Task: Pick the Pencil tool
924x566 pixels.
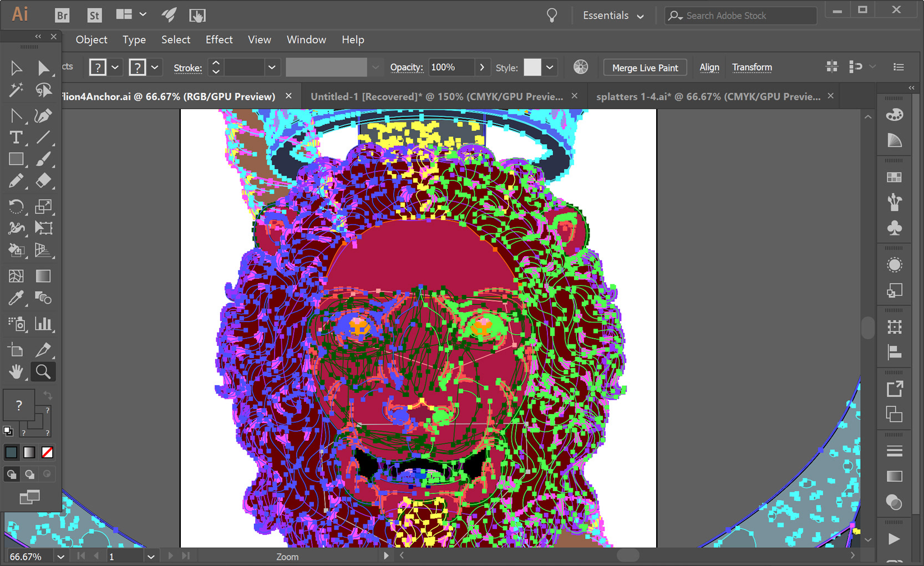Action: (x=16, y=181)
